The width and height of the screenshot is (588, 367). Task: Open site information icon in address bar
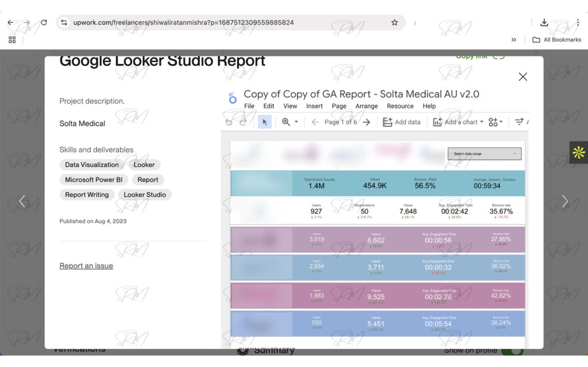click(64, 22)
